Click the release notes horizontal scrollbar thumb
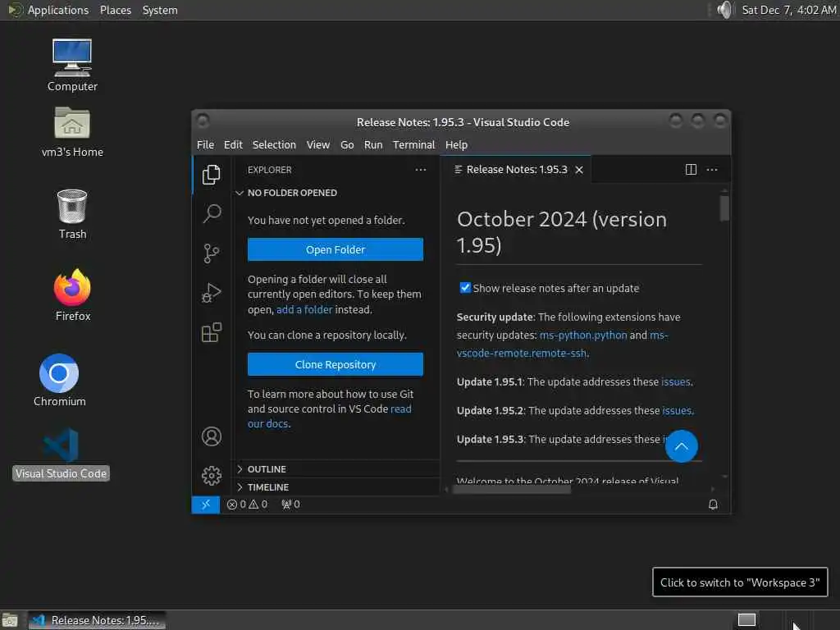This screenshot has height=630, width=840. (512, 489)
